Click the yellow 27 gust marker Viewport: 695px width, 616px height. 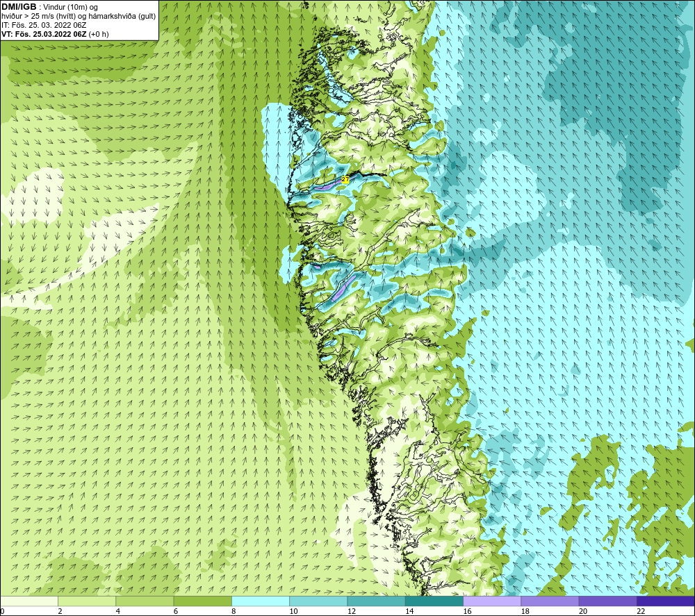pyautogui.click(x=345, y=179)
